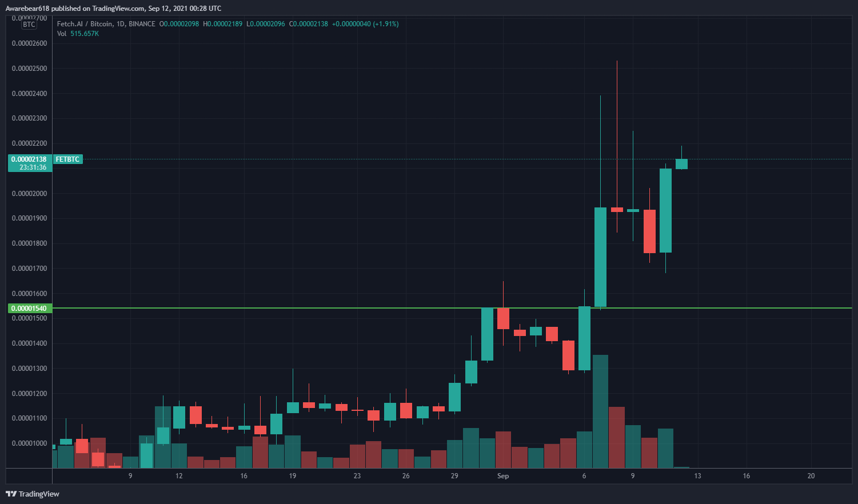
Task: Click price axis label 0.00001900
Action: pos(29,218)
